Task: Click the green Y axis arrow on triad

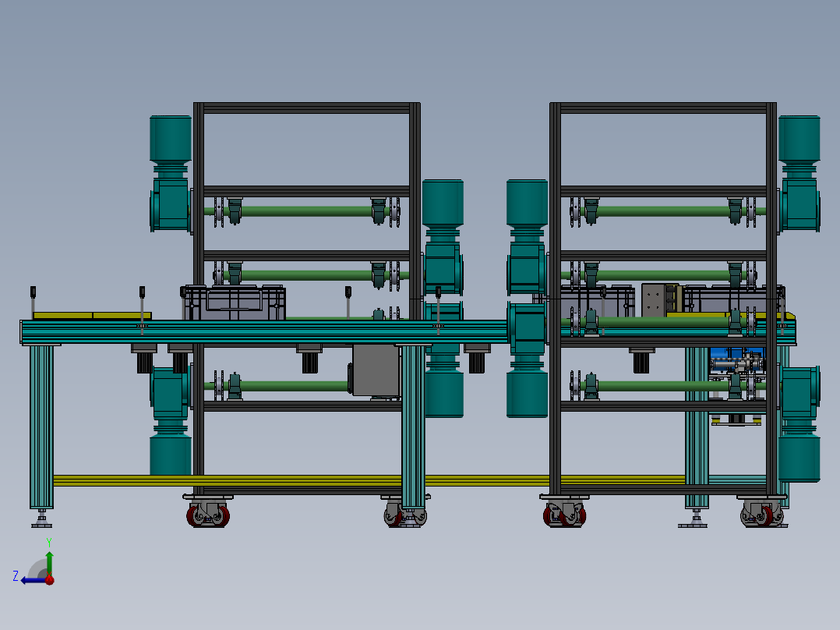Action: [49, 563]
